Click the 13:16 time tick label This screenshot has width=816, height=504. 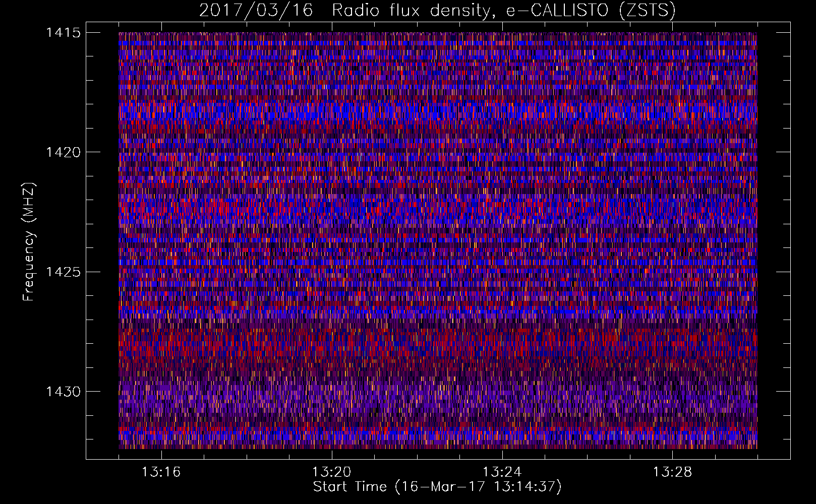coord(161,472)
